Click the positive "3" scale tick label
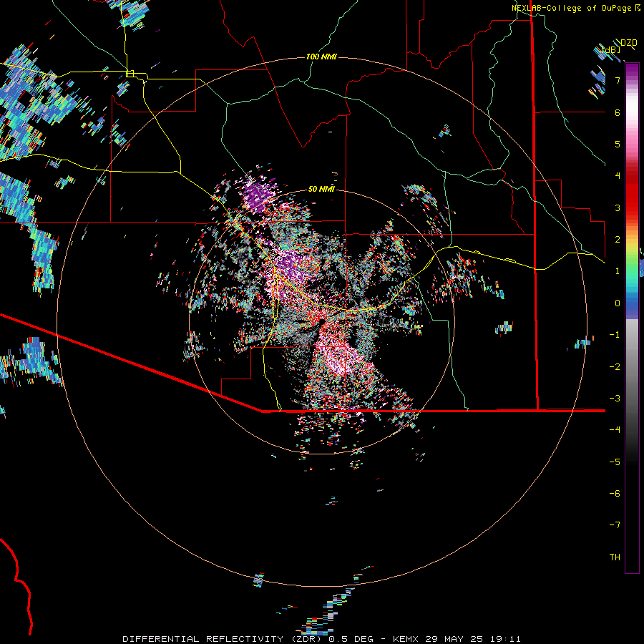The image size is (644, 644). click(x=618, y=208)
